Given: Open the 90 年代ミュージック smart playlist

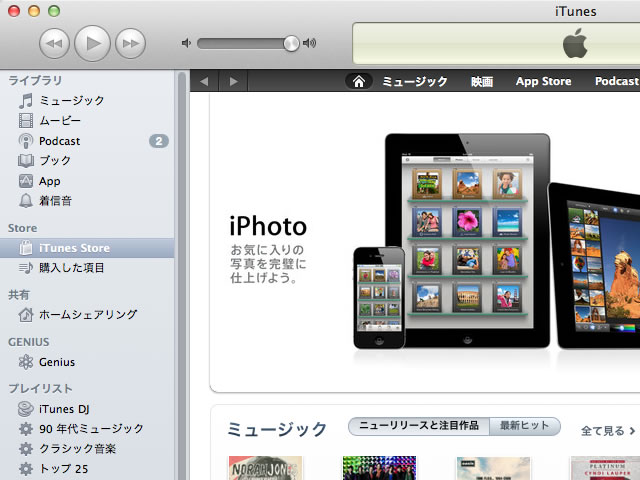Looking at the screenshot, I should (x=87, y=429).
